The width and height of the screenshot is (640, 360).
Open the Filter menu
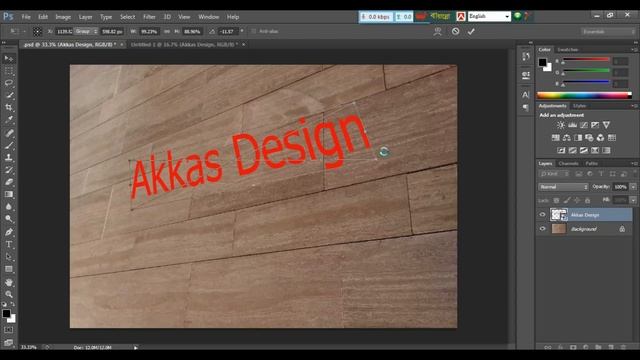(x=149, y=17)
